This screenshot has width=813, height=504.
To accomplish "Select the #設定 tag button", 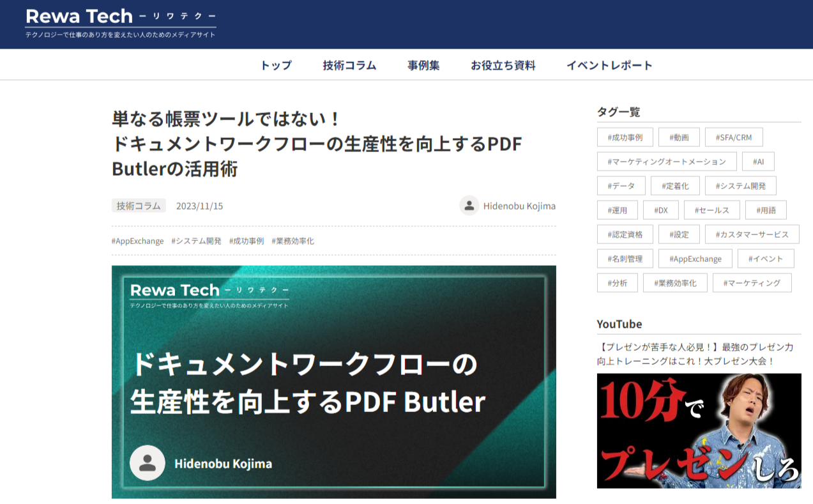I will click(x=679, y=234).
